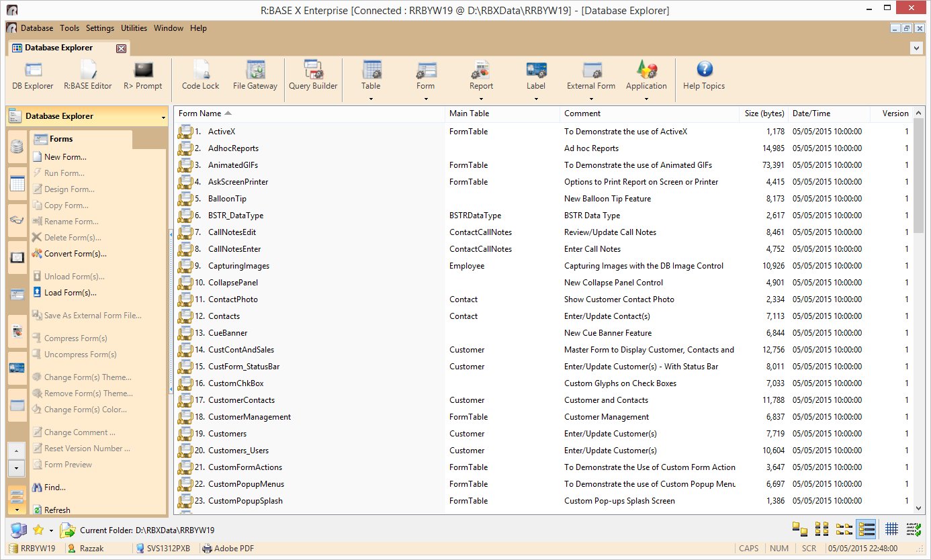This screenshot has width=931, height=560.
Task: Switch to large icons view mode
Action: [x=799, y=529]
